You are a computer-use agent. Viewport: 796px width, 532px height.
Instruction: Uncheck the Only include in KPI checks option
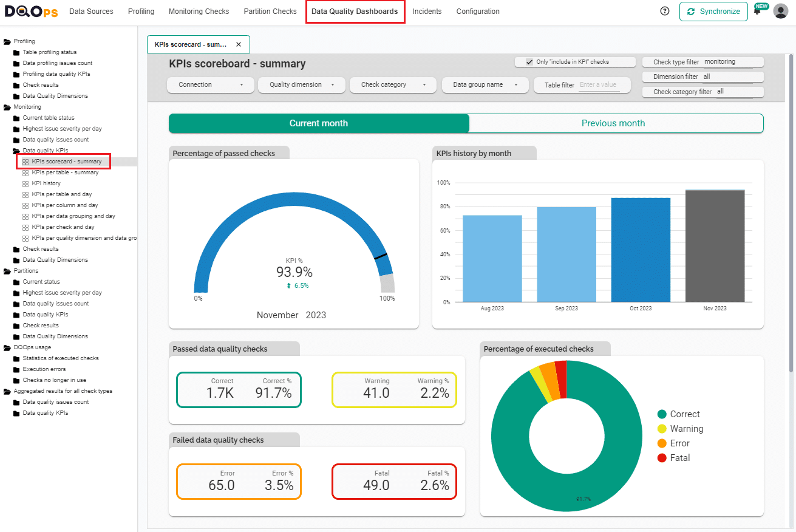click(x=531, y=61)
